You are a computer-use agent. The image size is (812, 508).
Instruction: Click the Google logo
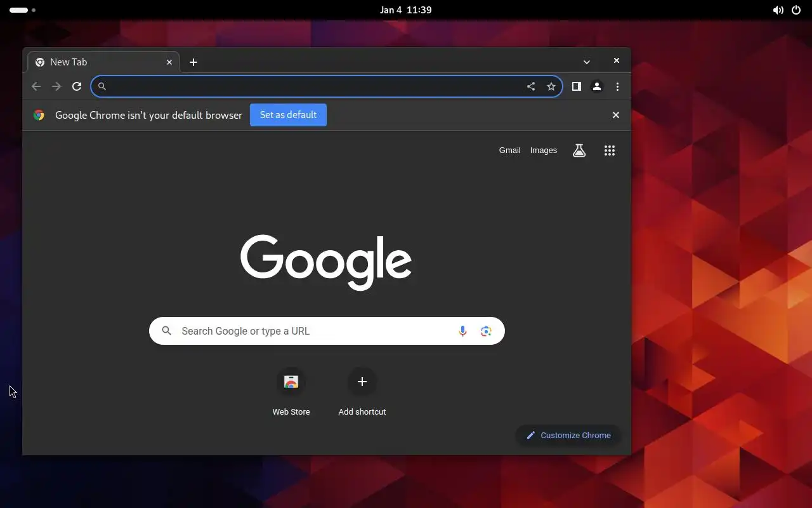tap(326, 262)
